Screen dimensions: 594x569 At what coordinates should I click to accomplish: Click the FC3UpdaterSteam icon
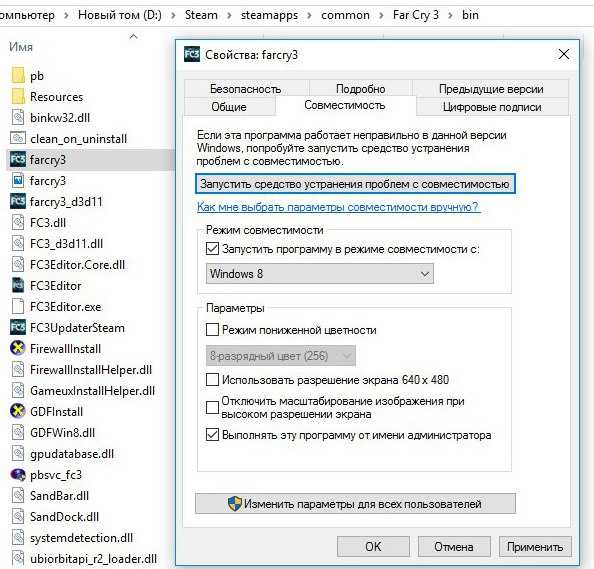[18, 327]
